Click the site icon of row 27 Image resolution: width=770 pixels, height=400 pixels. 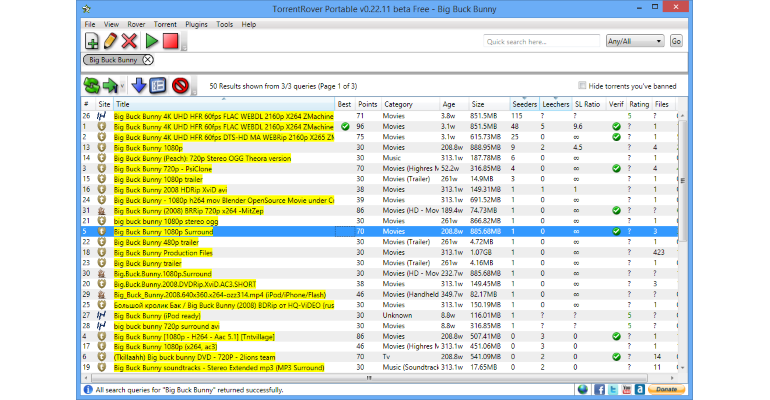click(102, 316)
